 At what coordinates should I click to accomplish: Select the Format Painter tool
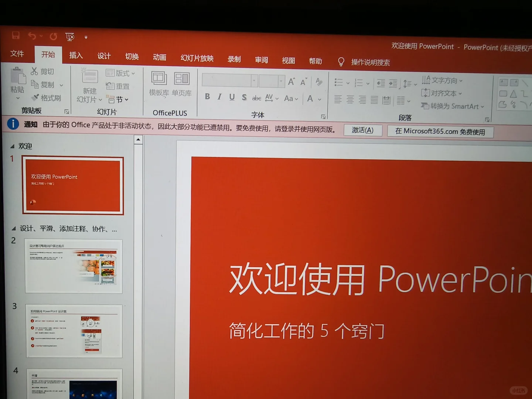pyautogui.click(x=47, y=97)
